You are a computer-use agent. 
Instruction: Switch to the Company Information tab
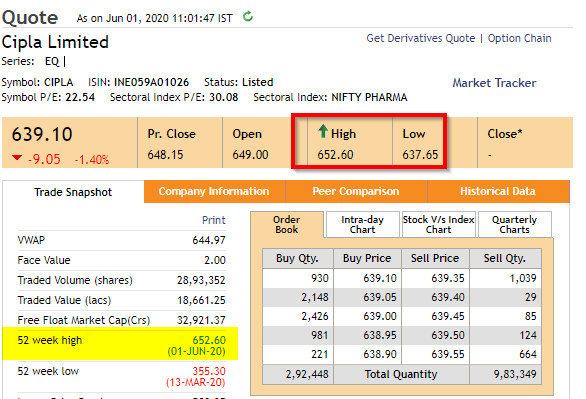point(214,191)
